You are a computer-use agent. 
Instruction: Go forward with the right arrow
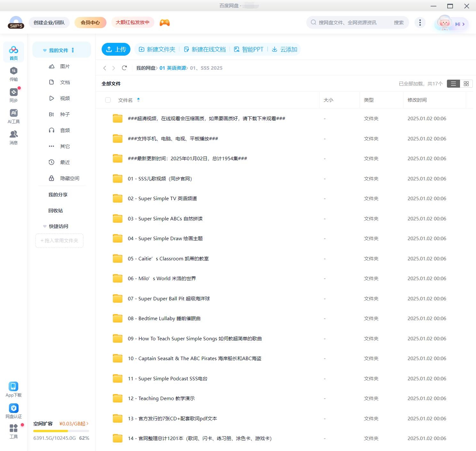tap(113, 68)
